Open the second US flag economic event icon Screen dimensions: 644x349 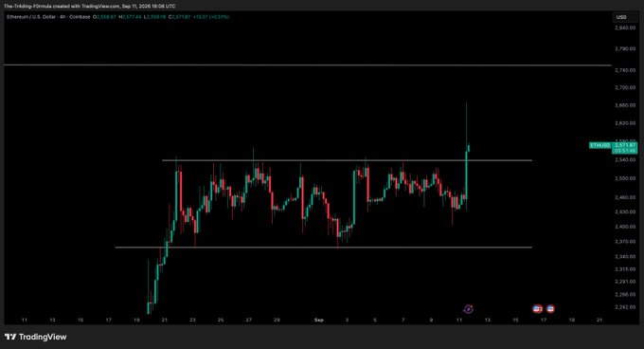(550, 309)
